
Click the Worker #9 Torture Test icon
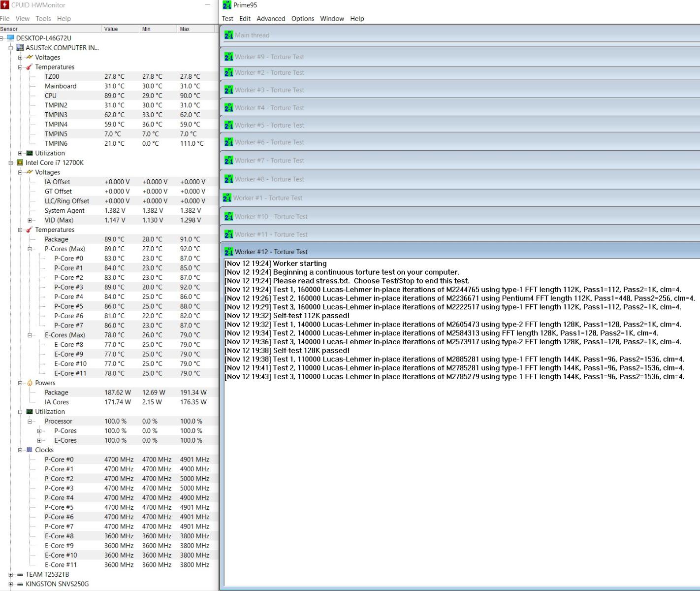click(228, 57)
